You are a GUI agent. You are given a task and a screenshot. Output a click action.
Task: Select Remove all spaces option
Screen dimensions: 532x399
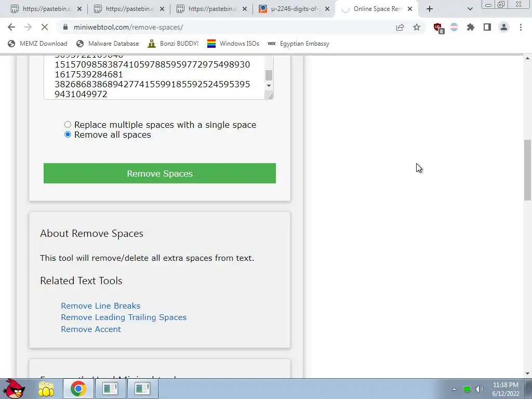(68, 135)
